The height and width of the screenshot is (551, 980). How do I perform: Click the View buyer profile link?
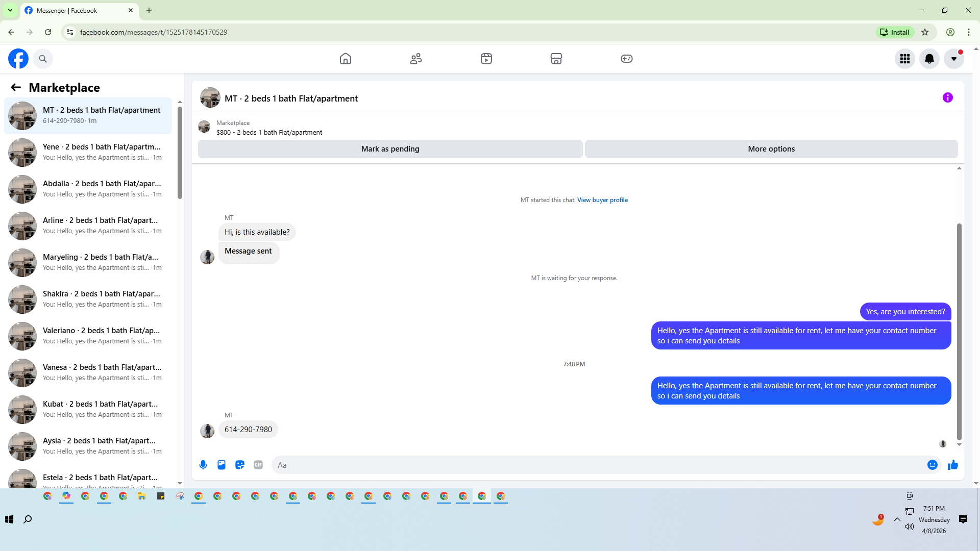coord(602,200)
